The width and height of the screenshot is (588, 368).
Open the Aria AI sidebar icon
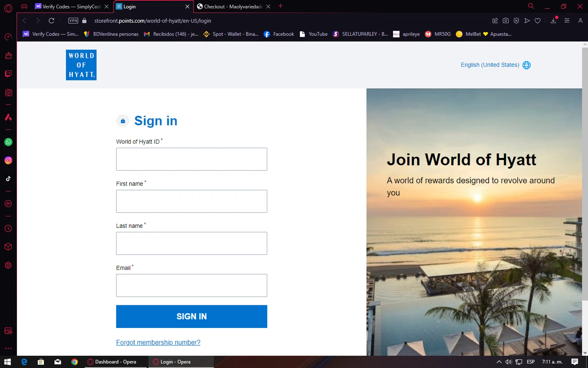[8, 117]
